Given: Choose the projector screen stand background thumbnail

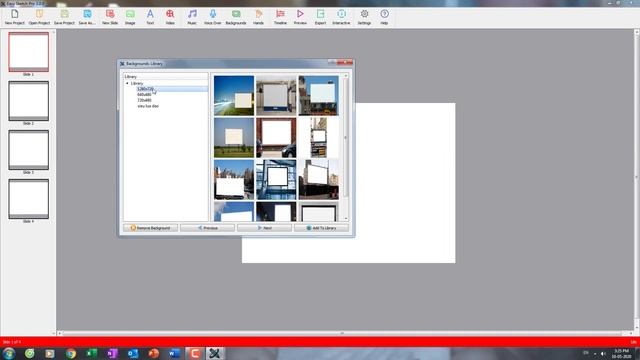Looking at the screenshot, I should click(276, 96).
